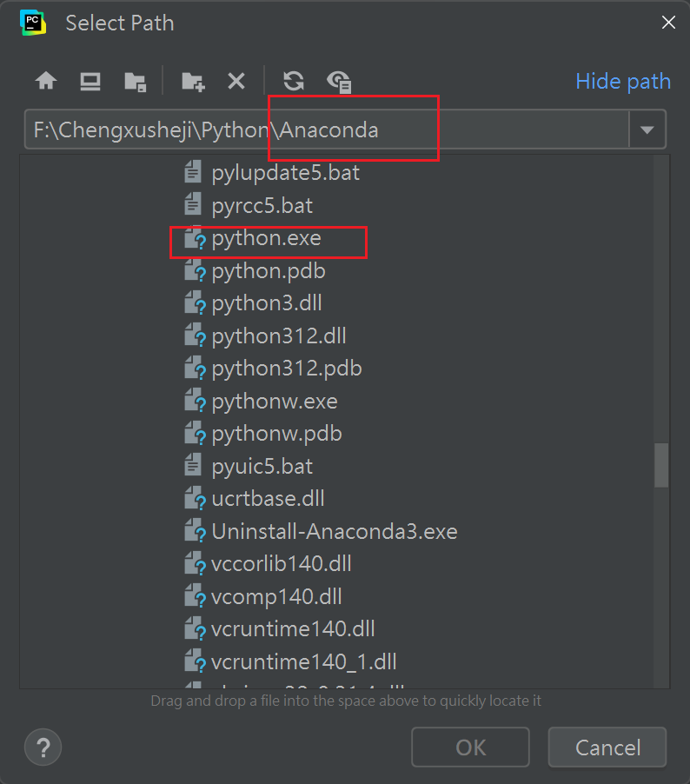Click the Hide path link
Viewport: 690px width, 784px height.
tap(623, 81)
